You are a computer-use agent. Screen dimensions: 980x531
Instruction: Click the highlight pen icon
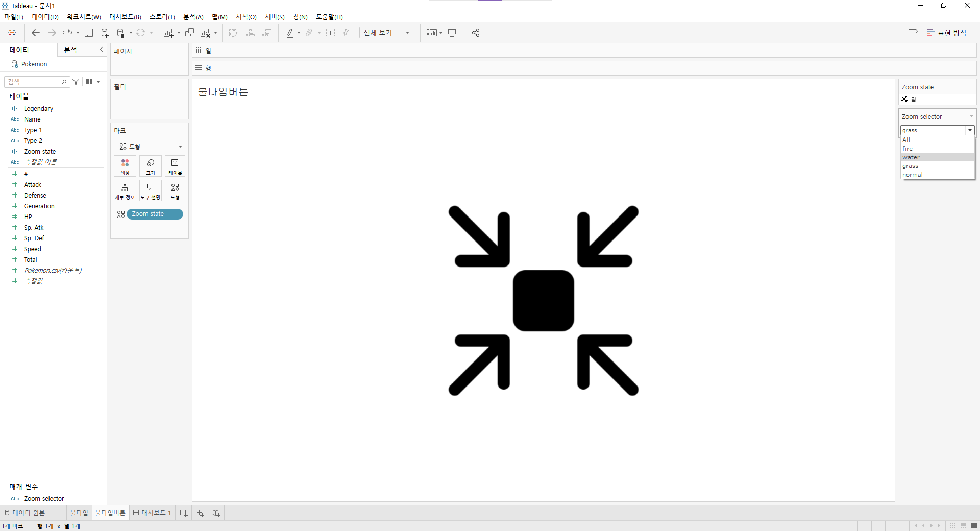[x=290, y=33]
